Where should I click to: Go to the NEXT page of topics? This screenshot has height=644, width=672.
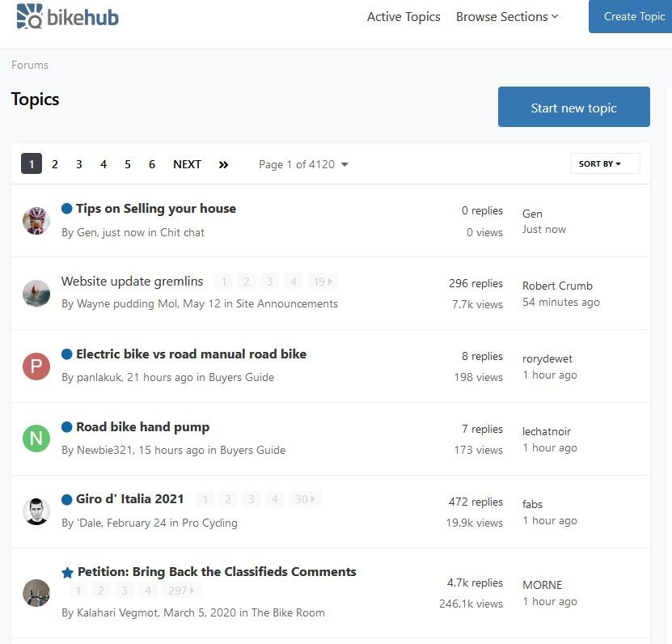(187, 164)
